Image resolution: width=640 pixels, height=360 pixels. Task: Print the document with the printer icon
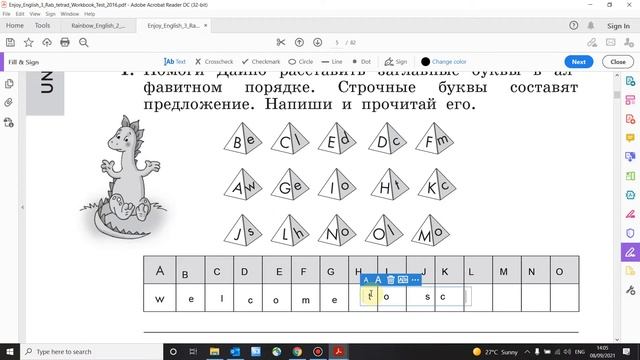point(65,42)
